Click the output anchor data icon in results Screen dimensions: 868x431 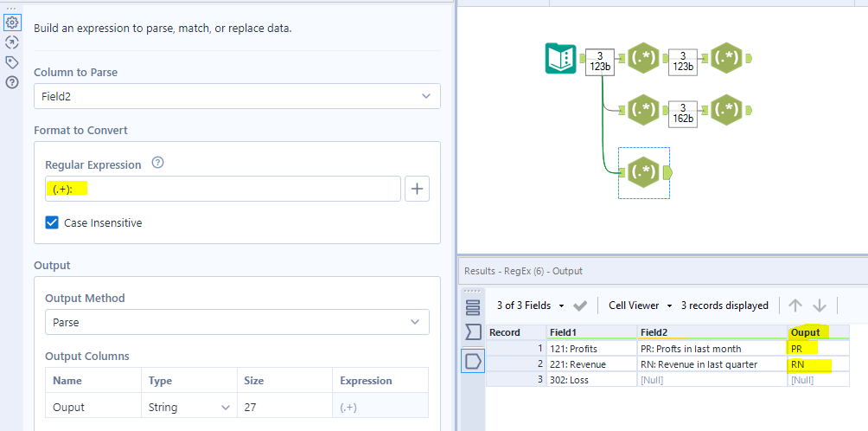point(473,361)
